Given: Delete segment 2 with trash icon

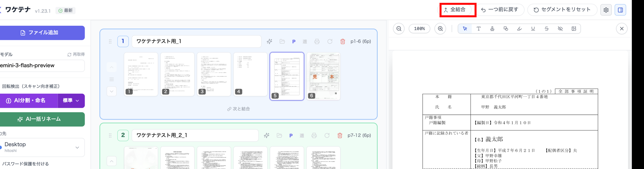Looking at the screenshot, I should 340,136.
